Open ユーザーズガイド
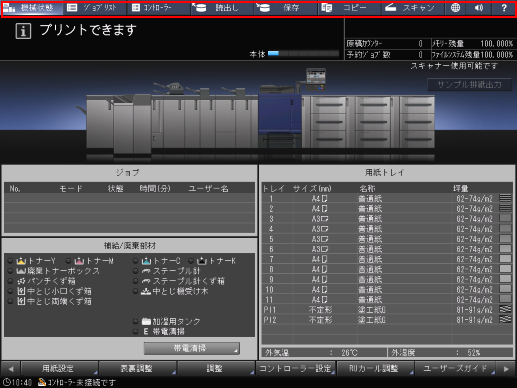 pos(455,368)
